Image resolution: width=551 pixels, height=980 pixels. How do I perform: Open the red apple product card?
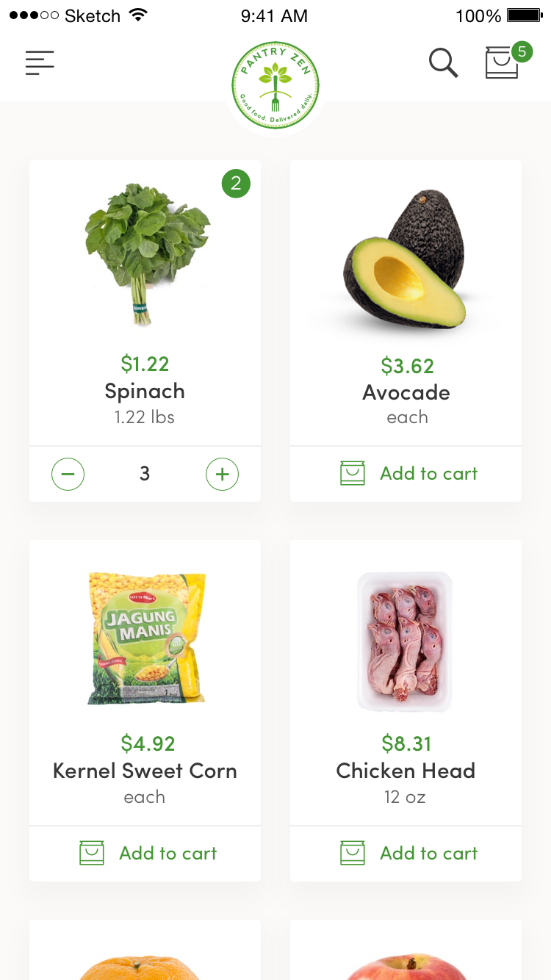(406, 955)
